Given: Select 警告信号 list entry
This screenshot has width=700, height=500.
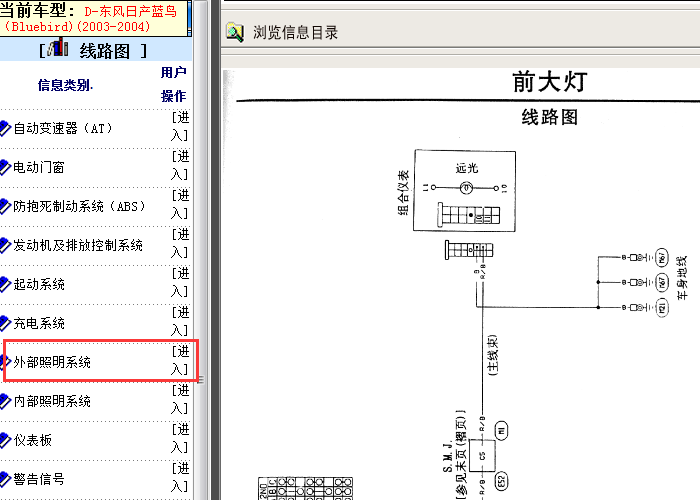Looking at the screenshot, I should (x=39, y=479).
